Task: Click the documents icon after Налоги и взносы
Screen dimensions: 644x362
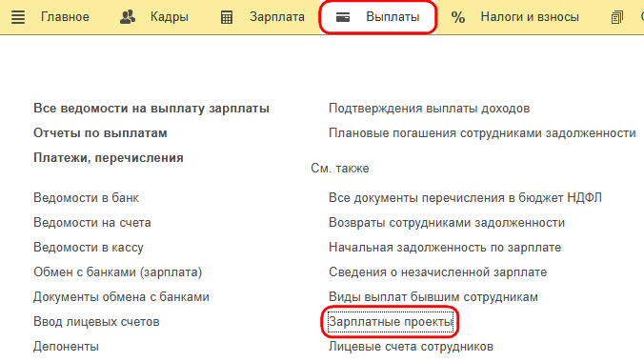Action: pos(617,17)
